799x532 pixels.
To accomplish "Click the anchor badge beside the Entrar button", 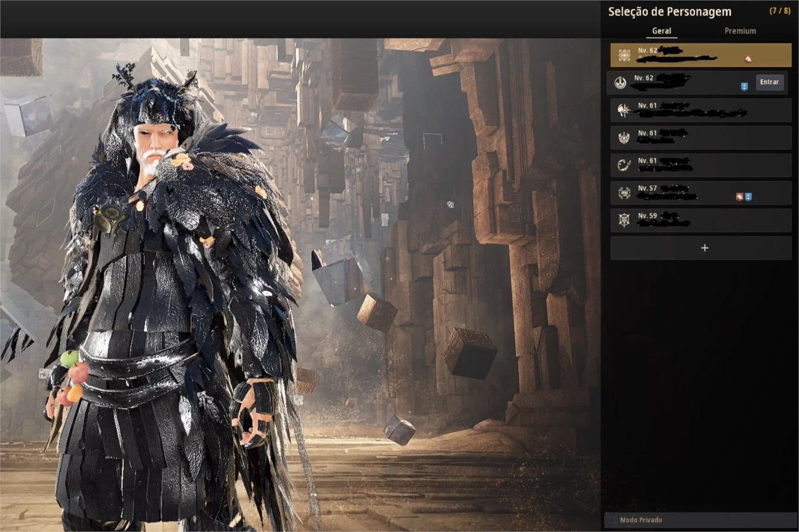I will point(744,87).
